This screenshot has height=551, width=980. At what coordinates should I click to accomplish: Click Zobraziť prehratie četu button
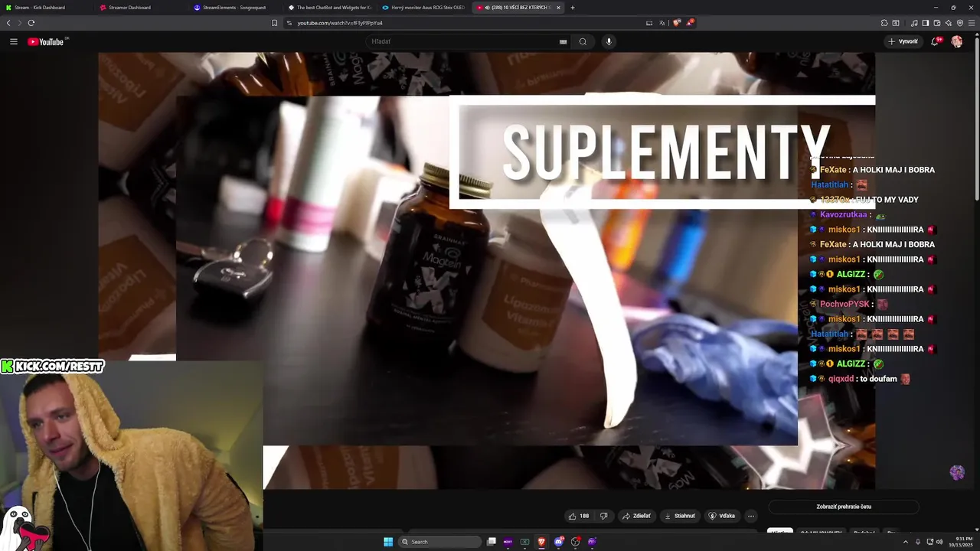844,507
